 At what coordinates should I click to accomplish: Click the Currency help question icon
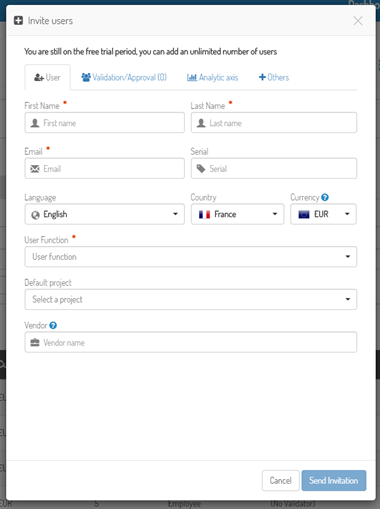(325, 197)
